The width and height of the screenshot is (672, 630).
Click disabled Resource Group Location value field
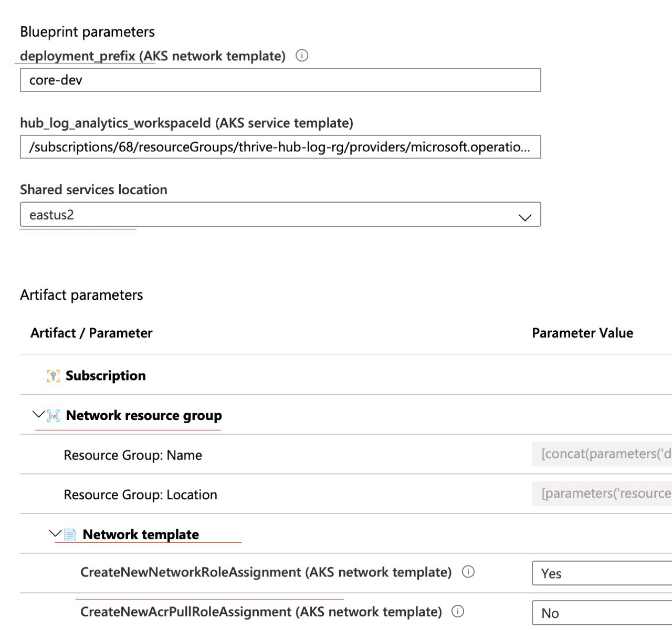(602, 493)
